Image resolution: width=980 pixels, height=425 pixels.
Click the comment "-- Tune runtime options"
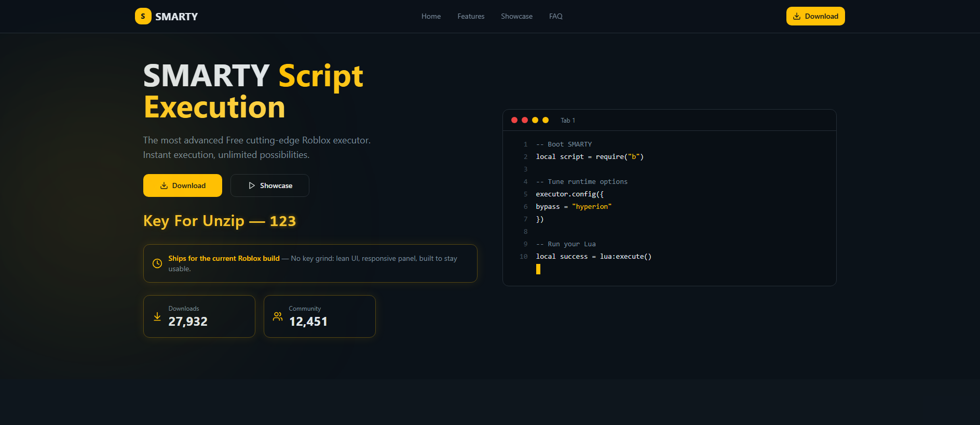[582, 182]
